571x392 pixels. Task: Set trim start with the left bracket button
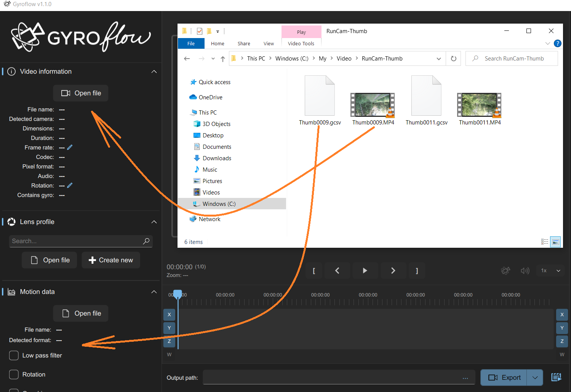tap(314, 271)
